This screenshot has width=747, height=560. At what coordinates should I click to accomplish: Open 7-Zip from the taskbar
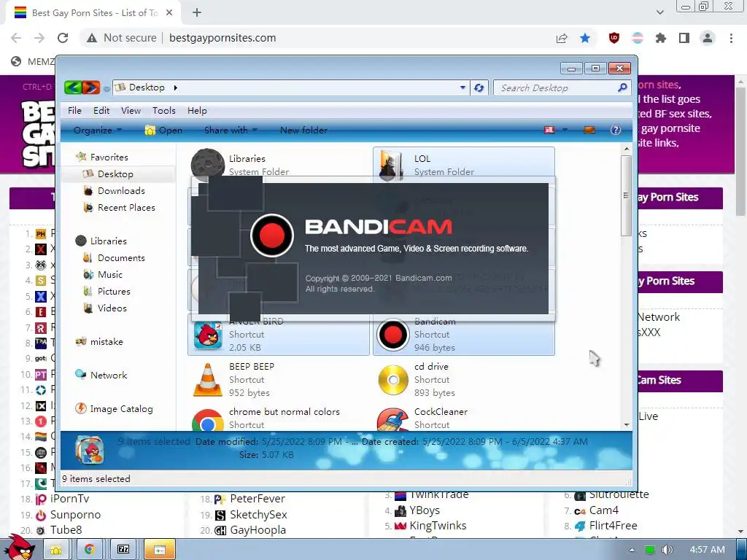[x=123, y=549]
